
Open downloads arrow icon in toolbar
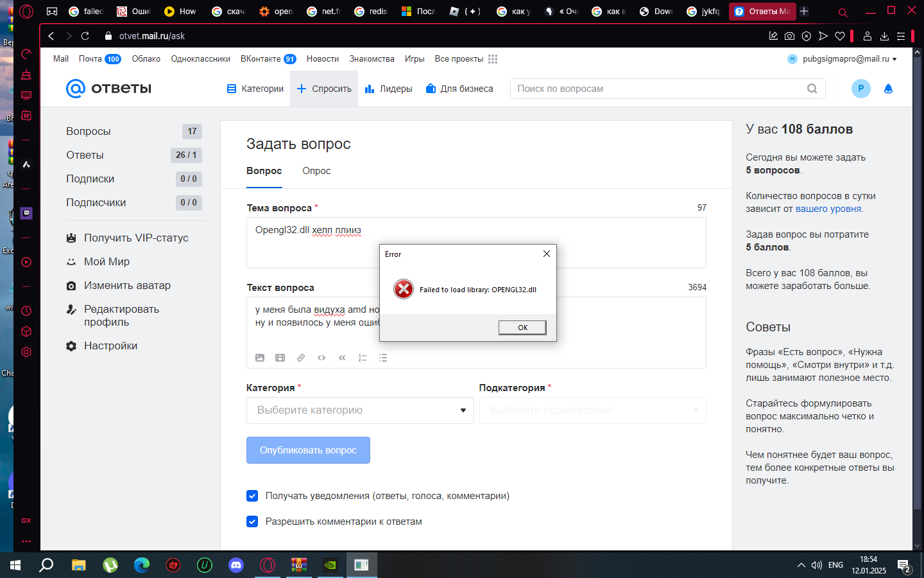[884, 36]
